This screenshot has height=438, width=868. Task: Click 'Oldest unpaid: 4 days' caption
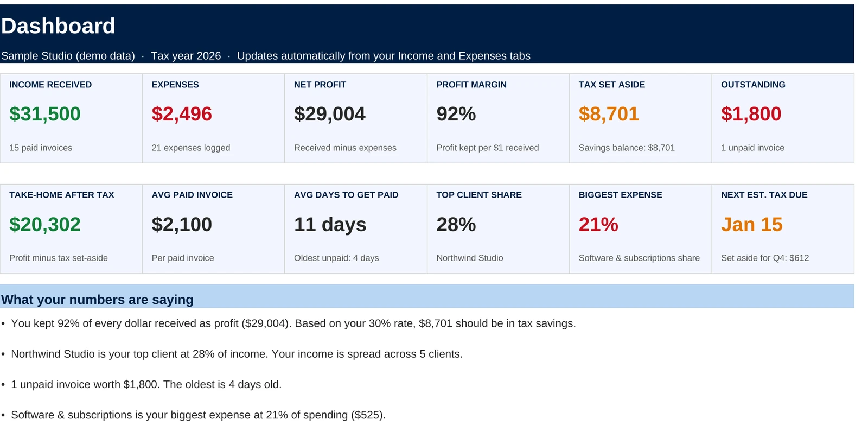point(336,258)
